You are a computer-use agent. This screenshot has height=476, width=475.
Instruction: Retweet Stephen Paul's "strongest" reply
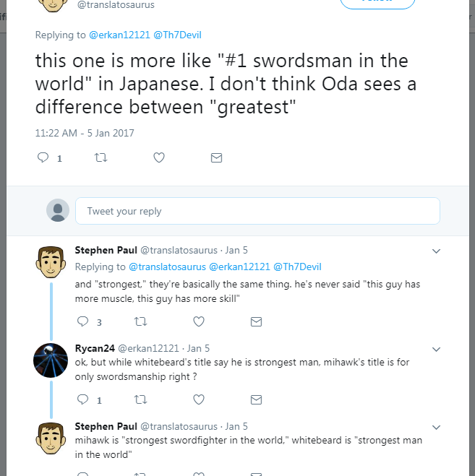pos(140,321)
